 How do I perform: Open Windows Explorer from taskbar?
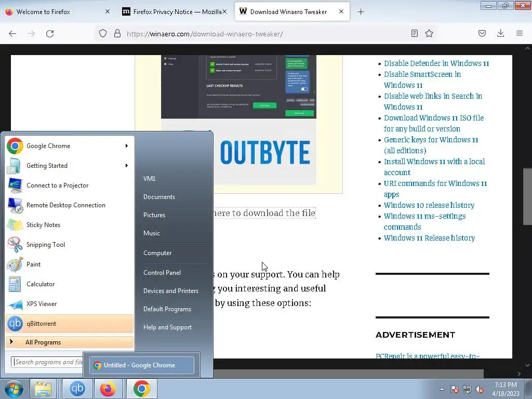(x=43, y=389)
